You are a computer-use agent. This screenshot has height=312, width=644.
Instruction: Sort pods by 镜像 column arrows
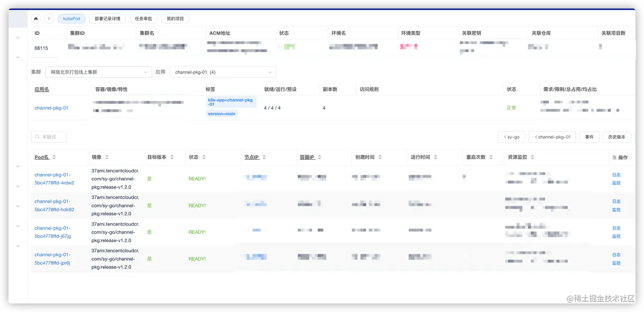pyautogui.click(x=107, y=157)
